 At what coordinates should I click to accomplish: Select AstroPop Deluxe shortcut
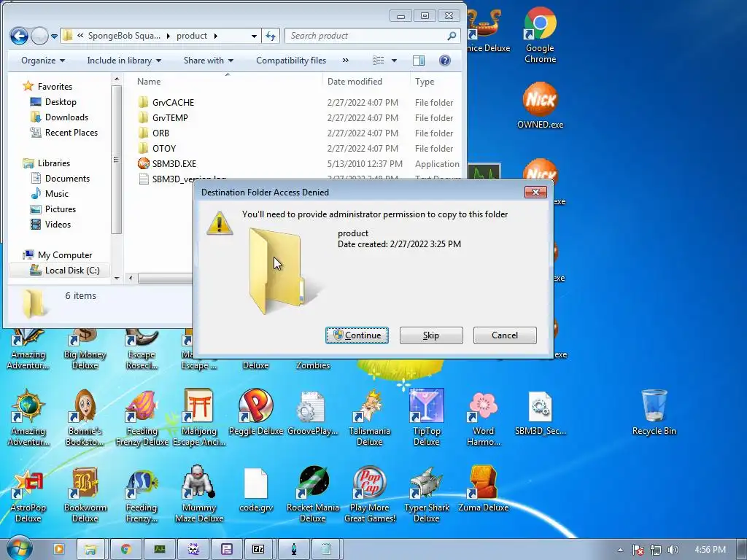coord(28,495)
